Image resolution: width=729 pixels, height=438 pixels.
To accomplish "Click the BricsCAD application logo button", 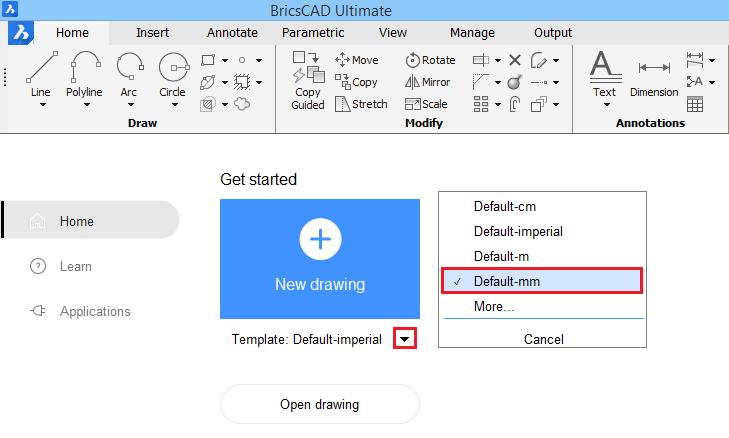I will pos(21,33).
